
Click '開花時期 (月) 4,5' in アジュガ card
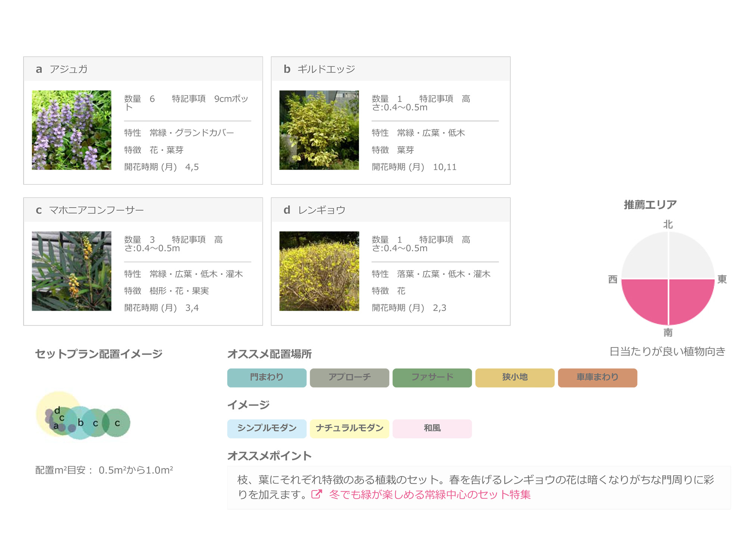coord(161,167)
